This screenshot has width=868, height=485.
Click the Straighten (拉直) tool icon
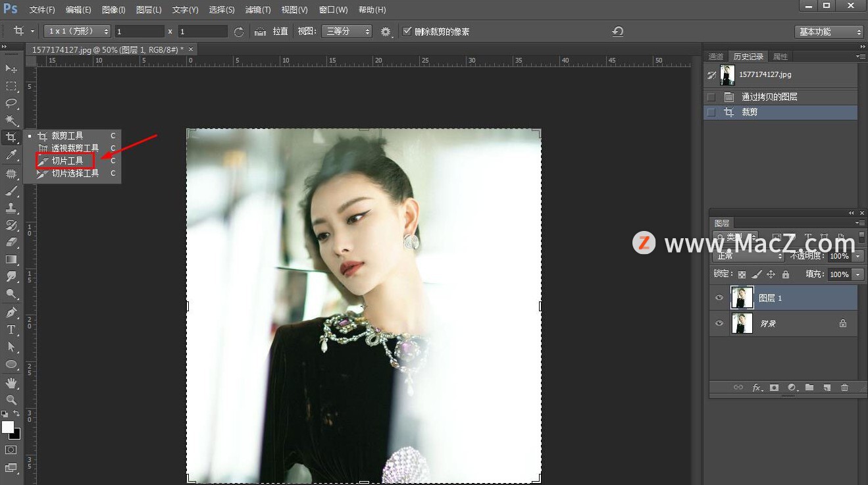click(261, 32)
